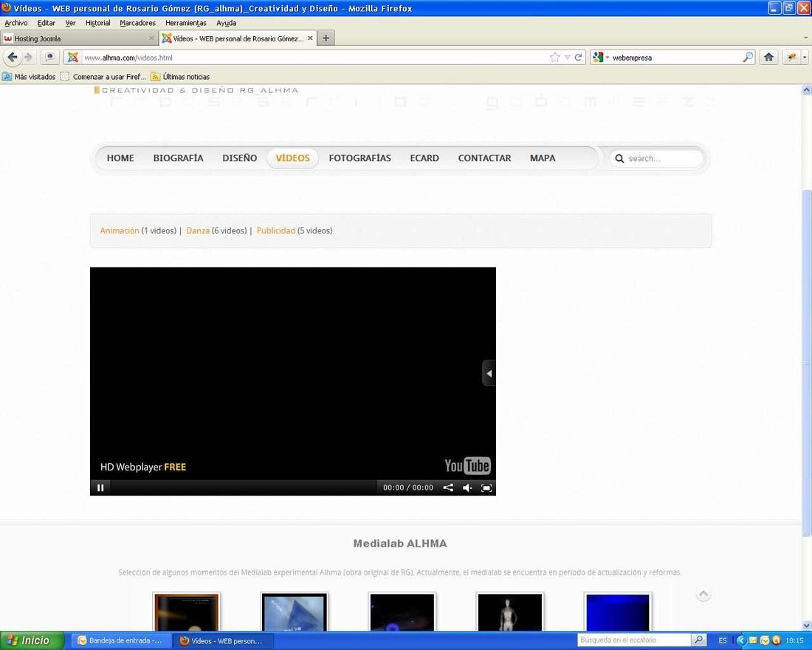Open the Ayuda menu
Image resolution: width=812 pixels, height=650 pixels.
coord(227,23)
